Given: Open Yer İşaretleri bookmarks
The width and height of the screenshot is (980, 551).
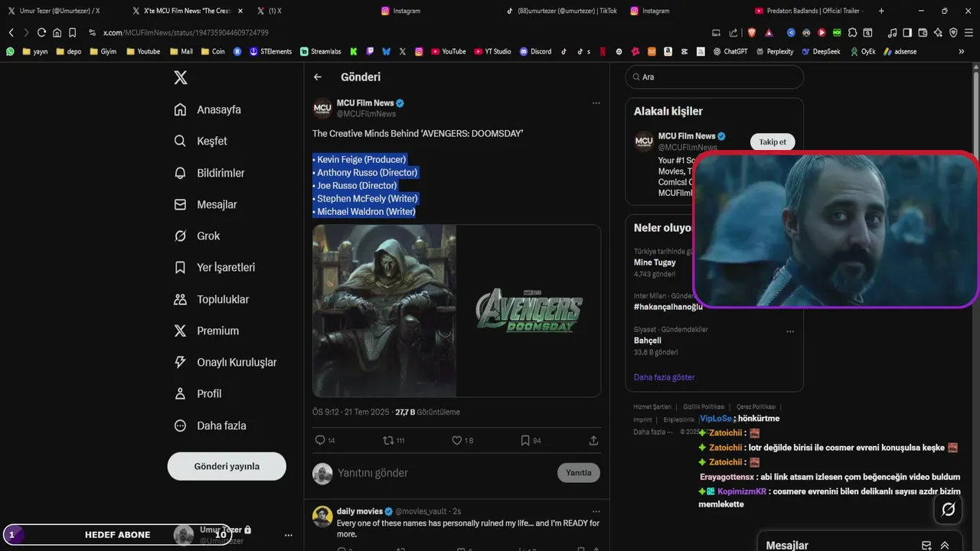Looking at the screenshot, I should point(214,267).
